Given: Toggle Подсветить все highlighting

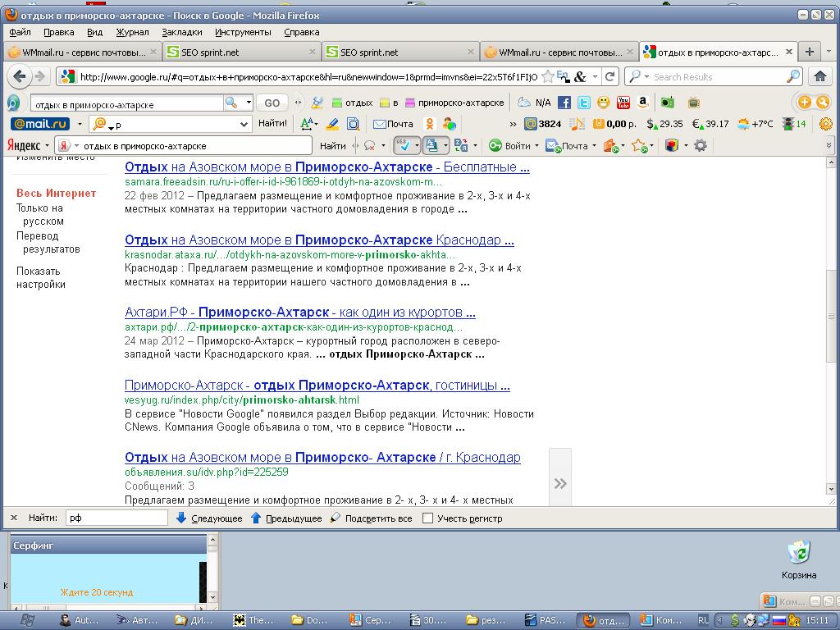Looking at the screenshot, I should [x=371, y=518].
